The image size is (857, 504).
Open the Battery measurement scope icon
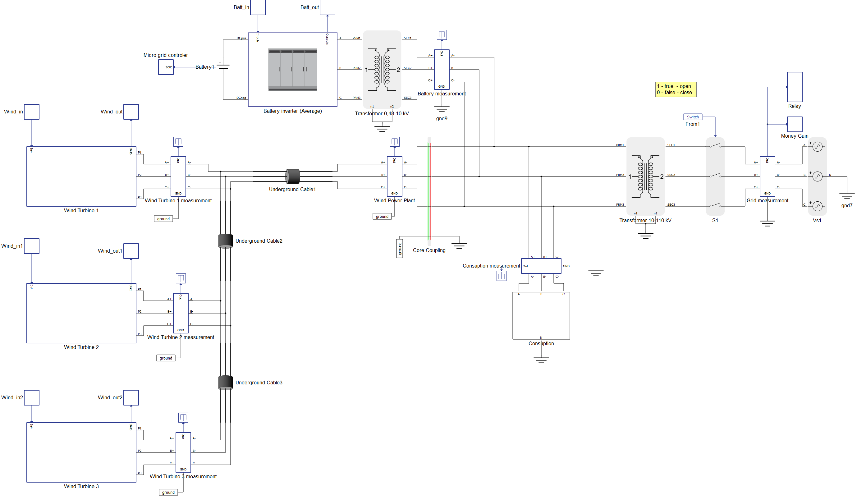(442, 34)
